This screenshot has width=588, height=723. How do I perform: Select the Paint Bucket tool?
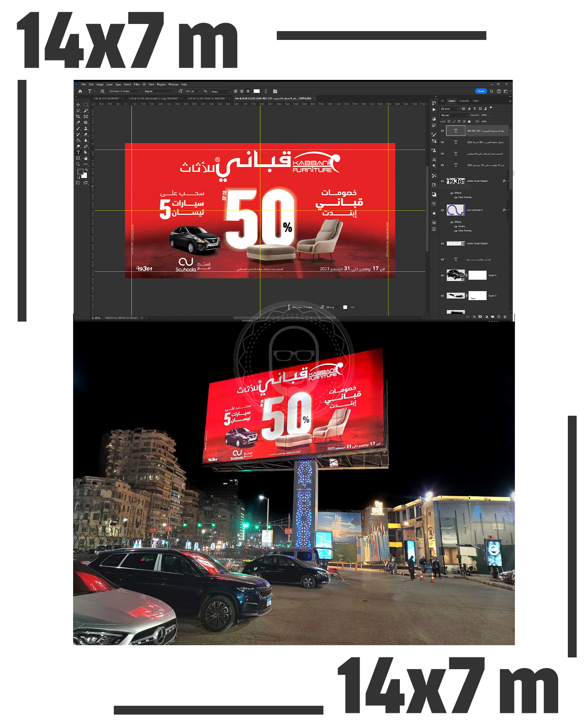[78, 140]
